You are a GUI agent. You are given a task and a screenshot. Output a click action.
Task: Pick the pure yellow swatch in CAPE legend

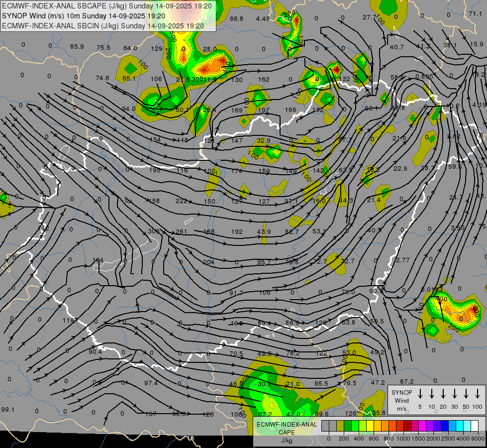(x=370, y=426)
